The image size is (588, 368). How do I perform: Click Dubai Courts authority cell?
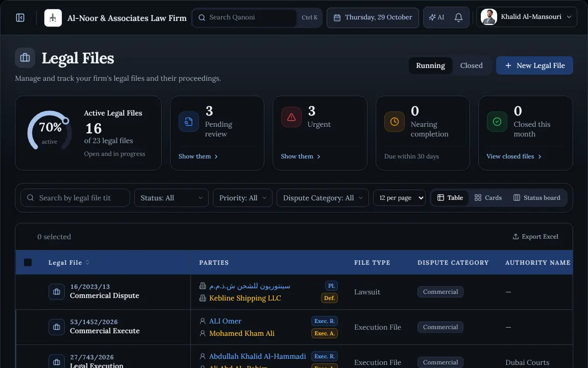(527, 362)
